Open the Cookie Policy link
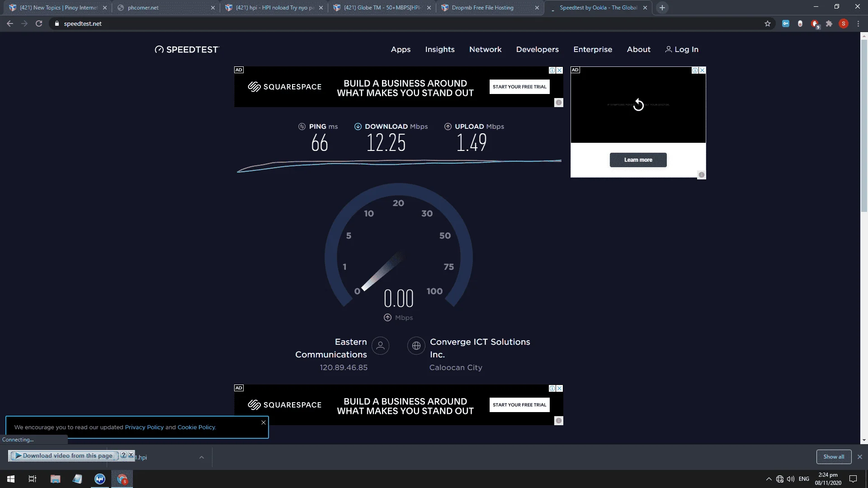The height and width of the screenshot is (488, 868). pos(196,427)
